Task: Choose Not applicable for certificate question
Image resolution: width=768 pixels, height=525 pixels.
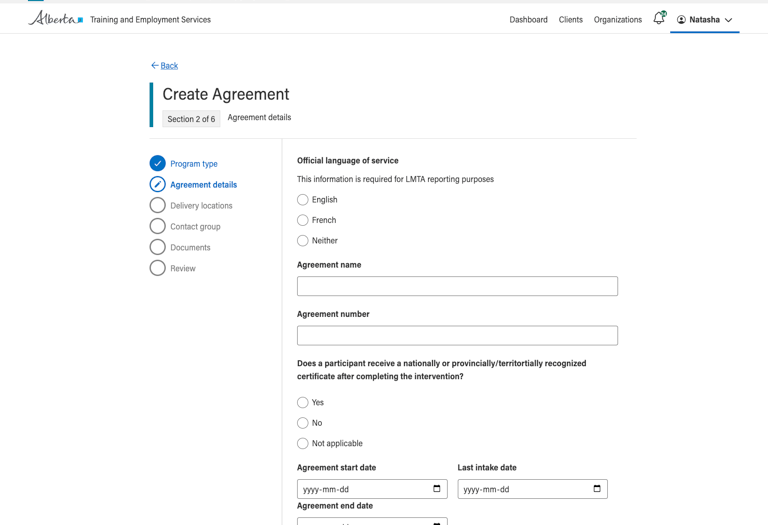Action: pos(303,443)
